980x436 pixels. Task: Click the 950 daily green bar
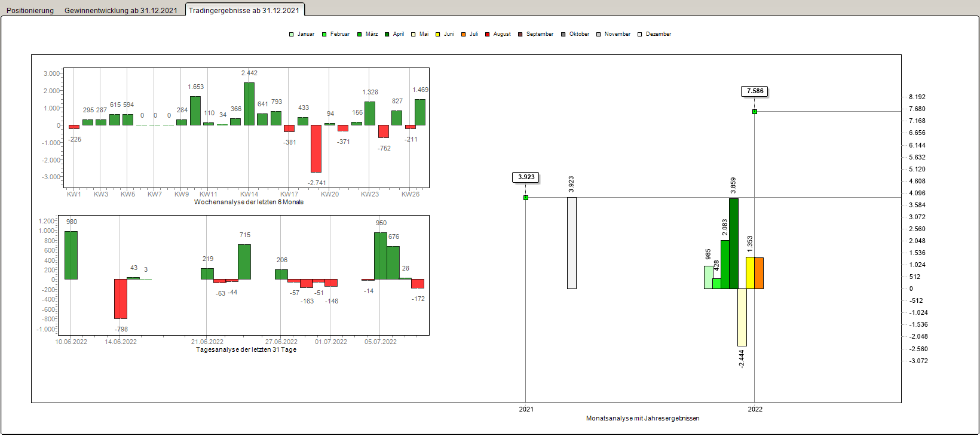(x=381, y=256)
